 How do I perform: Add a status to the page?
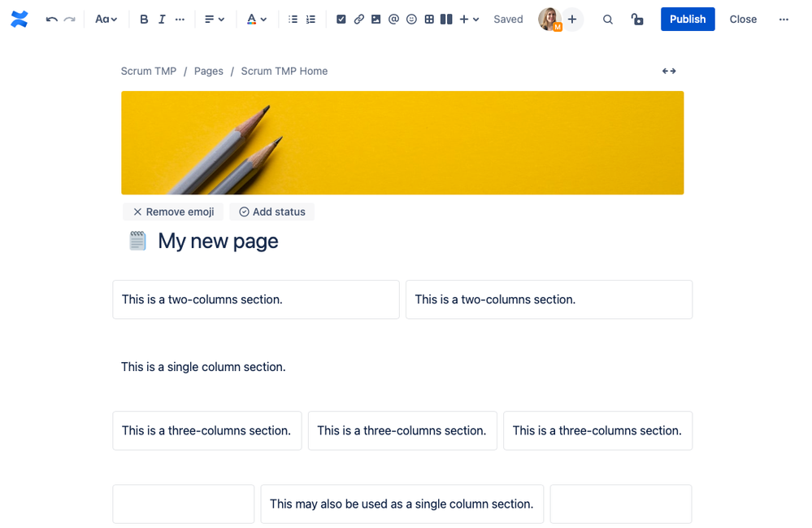(x=271, y=212)
